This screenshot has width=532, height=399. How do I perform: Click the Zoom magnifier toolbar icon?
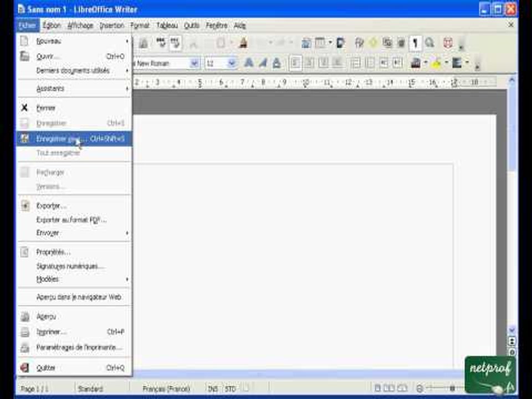point(429,43)
